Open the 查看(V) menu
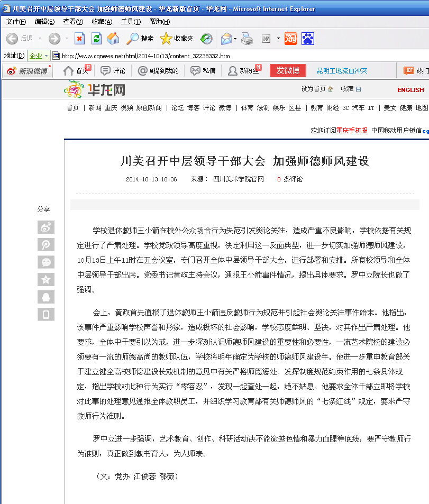429x504 pixels. (74, 22)
